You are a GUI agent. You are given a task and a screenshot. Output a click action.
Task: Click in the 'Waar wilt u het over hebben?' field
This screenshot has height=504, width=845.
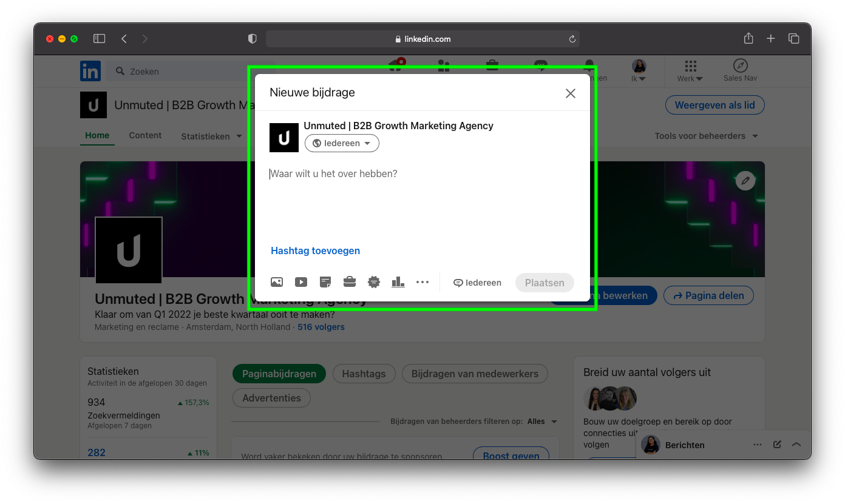(422, 174)
